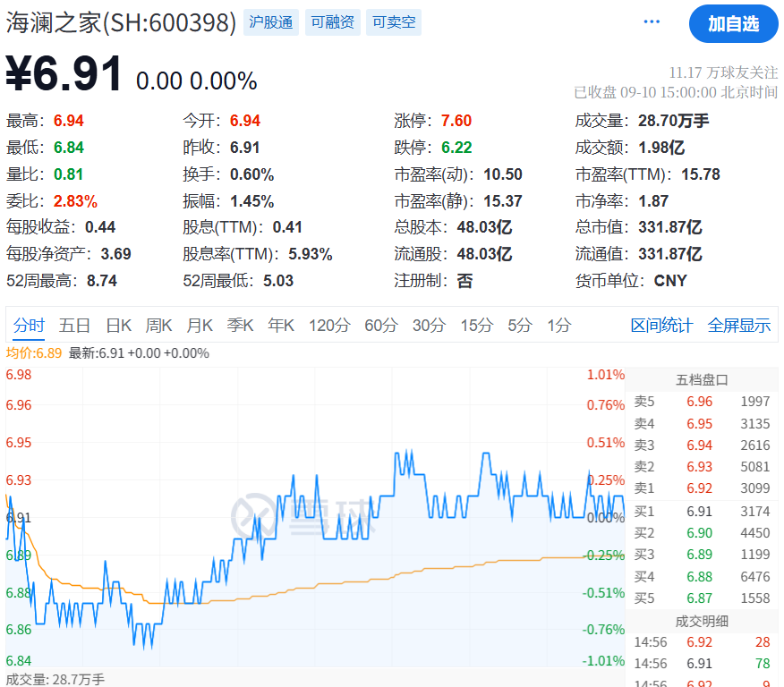Open the 月K chart tab

point(200,325)
